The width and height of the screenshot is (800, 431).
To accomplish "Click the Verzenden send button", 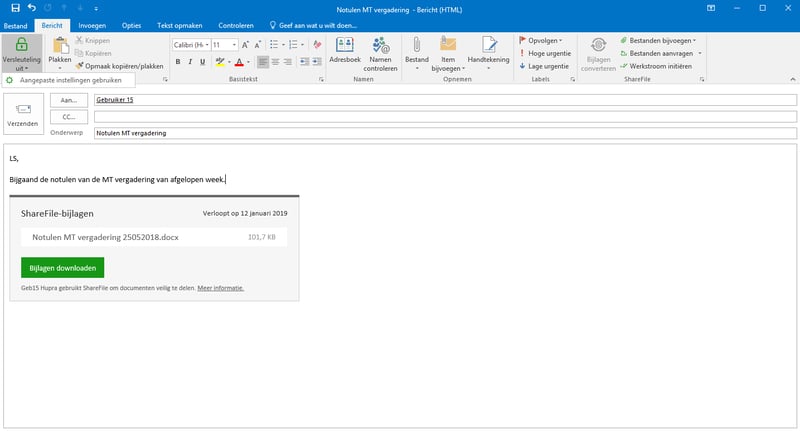I will click(23, 114).
